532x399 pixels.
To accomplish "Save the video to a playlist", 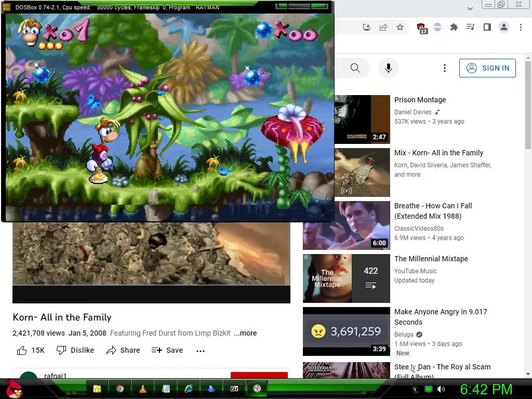I will [167, 350].
